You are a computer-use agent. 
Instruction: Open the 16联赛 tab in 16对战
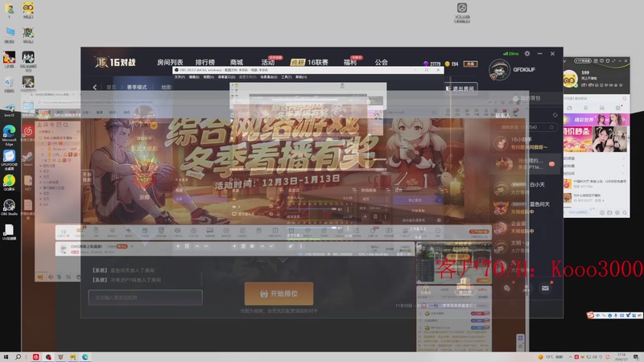pyautogui.click(x=317, y=63)
